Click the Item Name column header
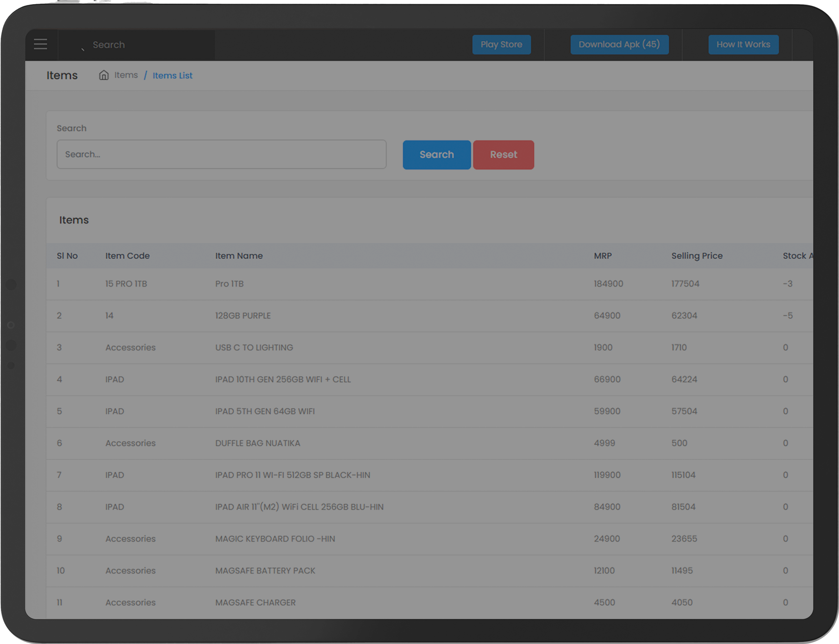The width and height of the screenshot is (839, 644). (239, 256)
